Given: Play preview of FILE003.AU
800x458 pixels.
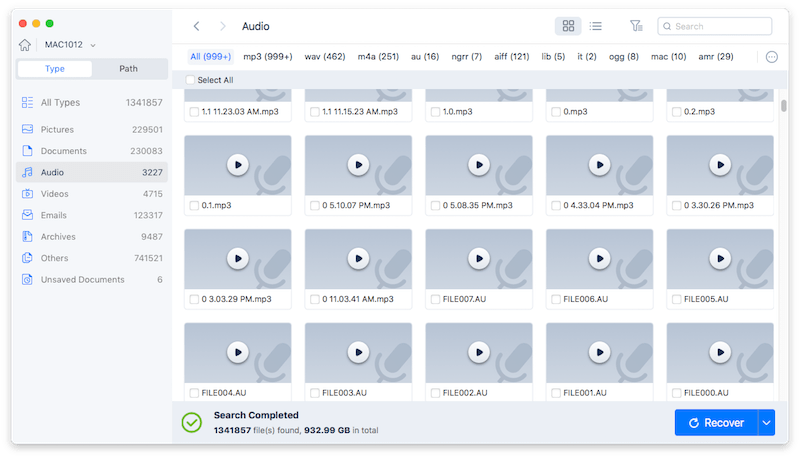Looking at the screenshot, I should tap(358, 352).
